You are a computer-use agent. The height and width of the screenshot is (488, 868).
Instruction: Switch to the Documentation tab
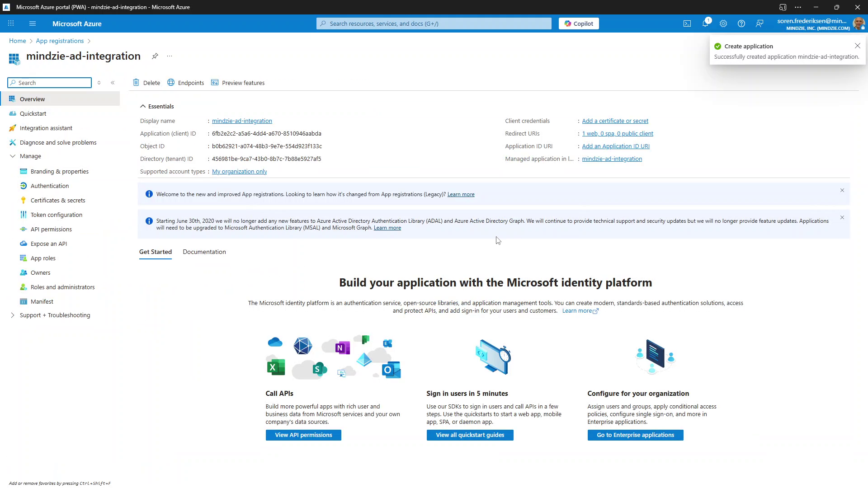204,252
